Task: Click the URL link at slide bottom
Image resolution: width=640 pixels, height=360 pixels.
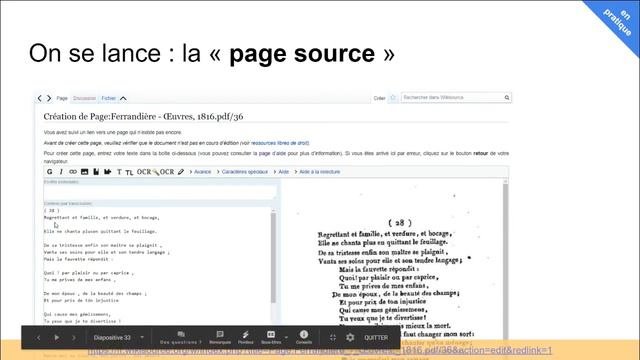Action: [320, 350]
